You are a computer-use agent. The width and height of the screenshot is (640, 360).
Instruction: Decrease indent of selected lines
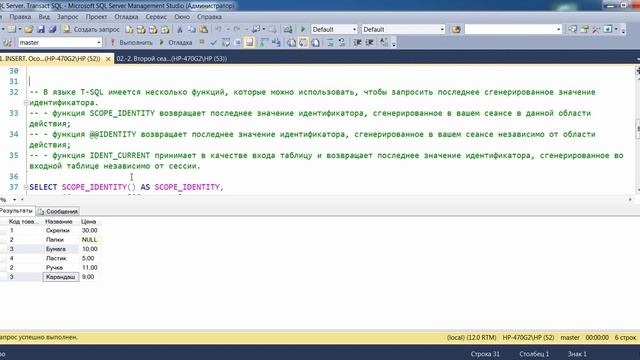click(x=358, y=42)
